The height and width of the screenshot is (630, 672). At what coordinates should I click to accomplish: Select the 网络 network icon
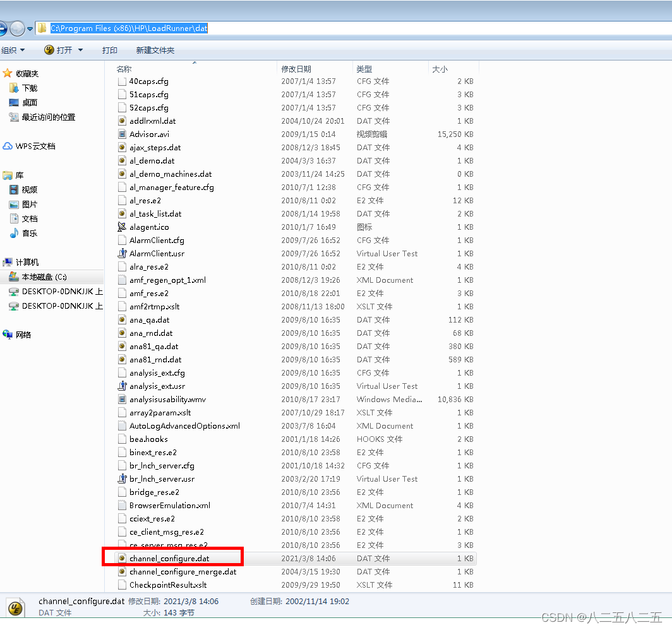tap(8, 335)
